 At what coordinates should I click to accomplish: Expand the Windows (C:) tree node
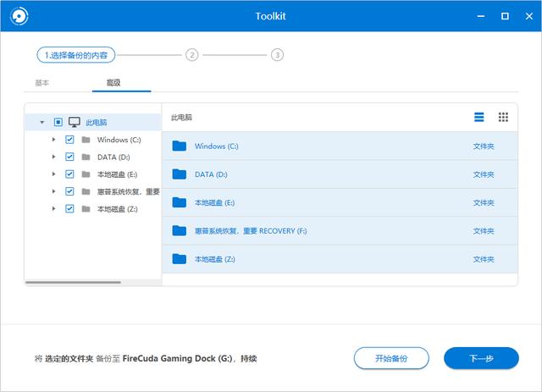53,140
